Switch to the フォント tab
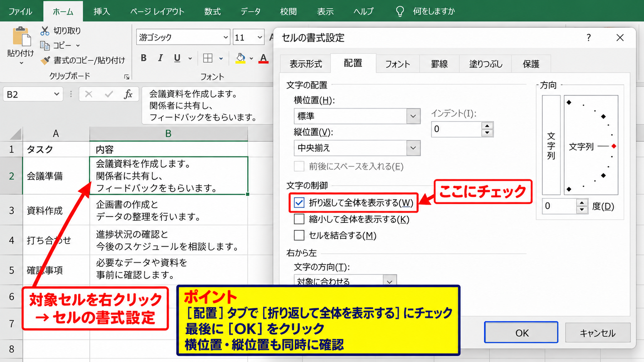This screenshot has height=362, width=644. coord(397,64)
